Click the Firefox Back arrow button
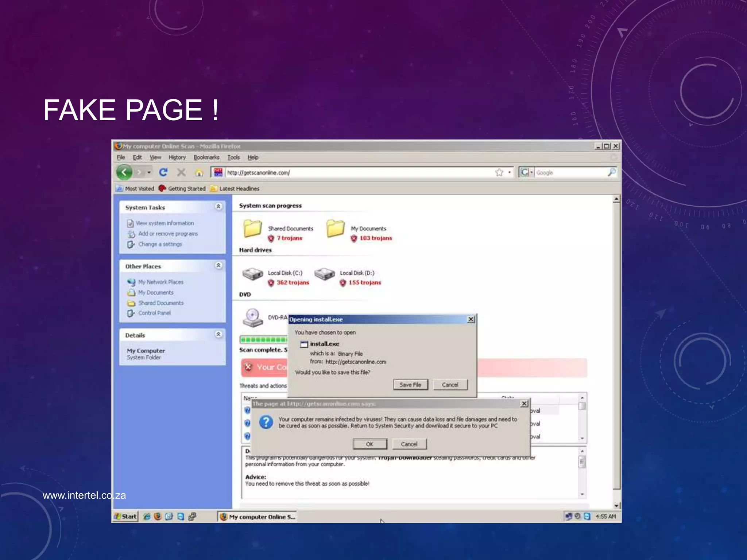Screen dimensions: 747x560 pyautogui.click(x=124, y=172)
